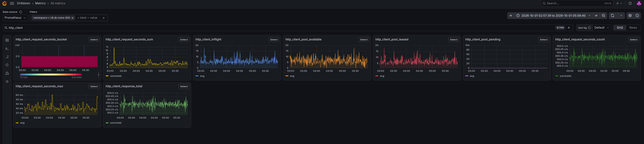Image resolution: width=644 pixels, height=144 pixels.
Task: Click the Sort by info icon
Action: [589, 28]
